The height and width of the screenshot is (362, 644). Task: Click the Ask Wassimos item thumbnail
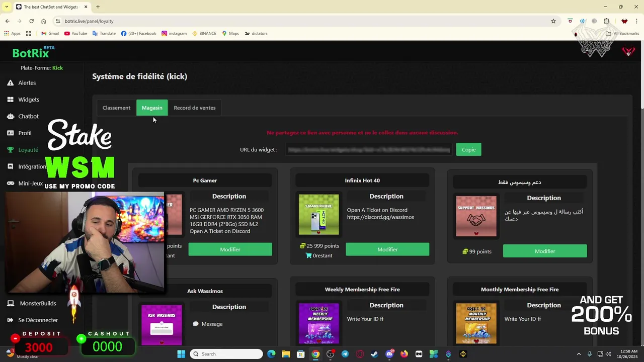click(162, 325)
